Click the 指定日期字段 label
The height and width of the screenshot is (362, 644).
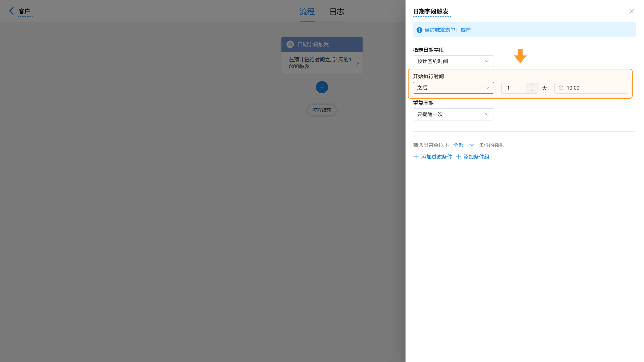[428, 50]
